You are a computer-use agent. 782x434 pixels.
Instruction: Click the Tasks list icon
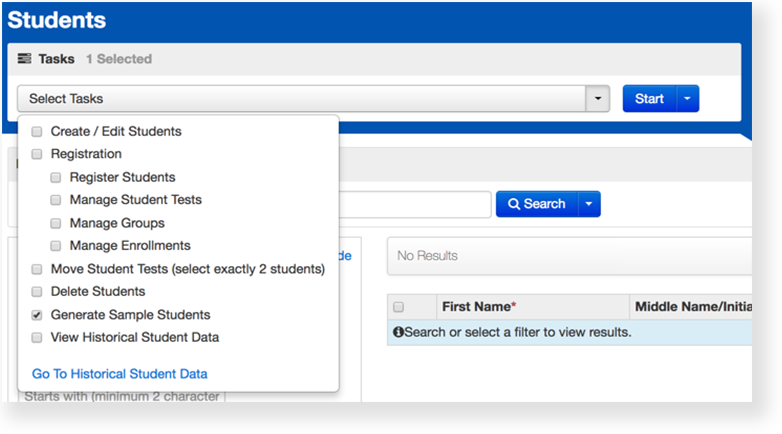[25, 59]
